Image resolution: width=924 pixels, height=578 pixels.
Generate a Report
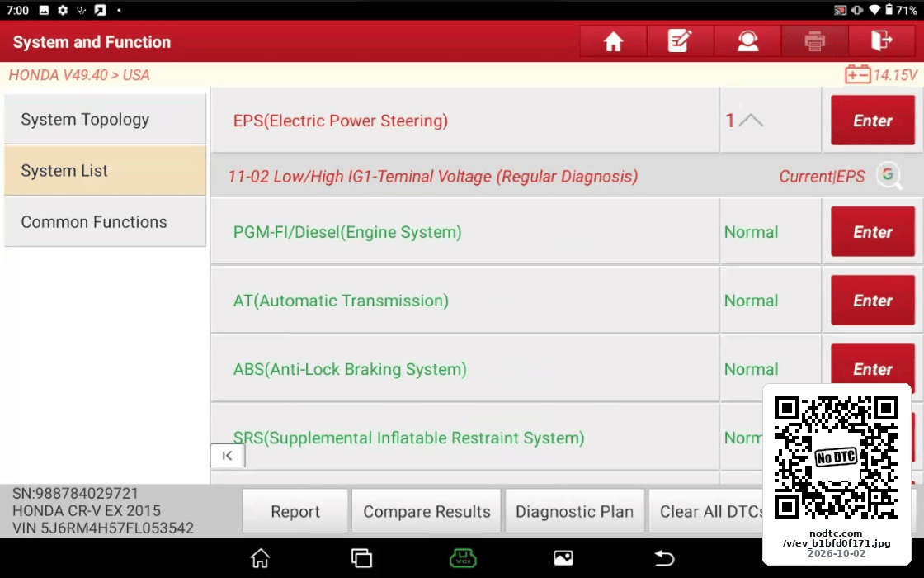tap(295, 511)
